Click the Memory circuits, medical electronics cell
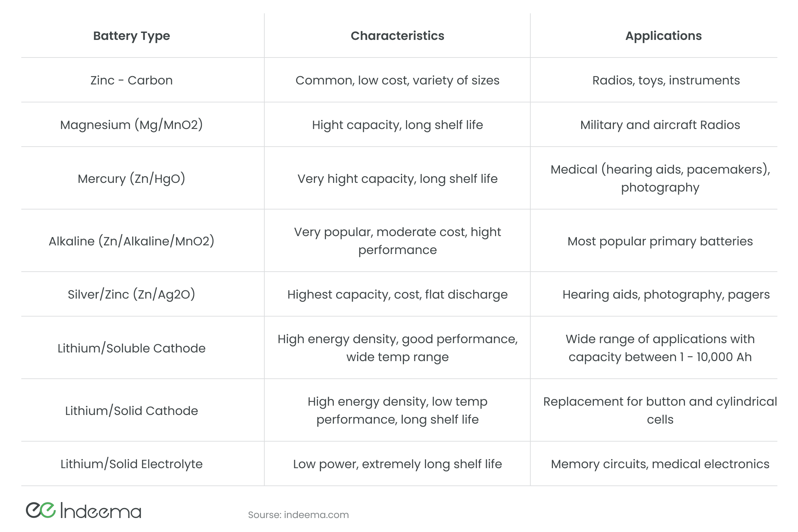798x532 pixels. point(660,464)
